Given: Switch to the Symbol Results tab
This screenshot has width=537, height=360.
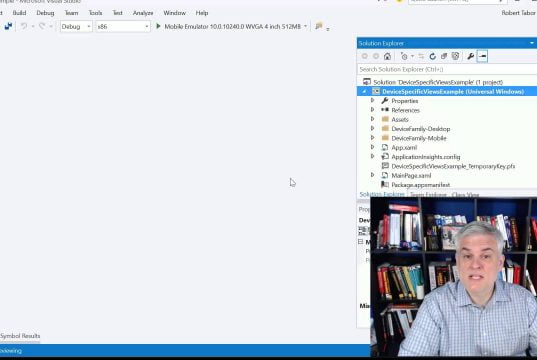Looking at the screenshot, I should pyautogui.click(x=20, y=336).
